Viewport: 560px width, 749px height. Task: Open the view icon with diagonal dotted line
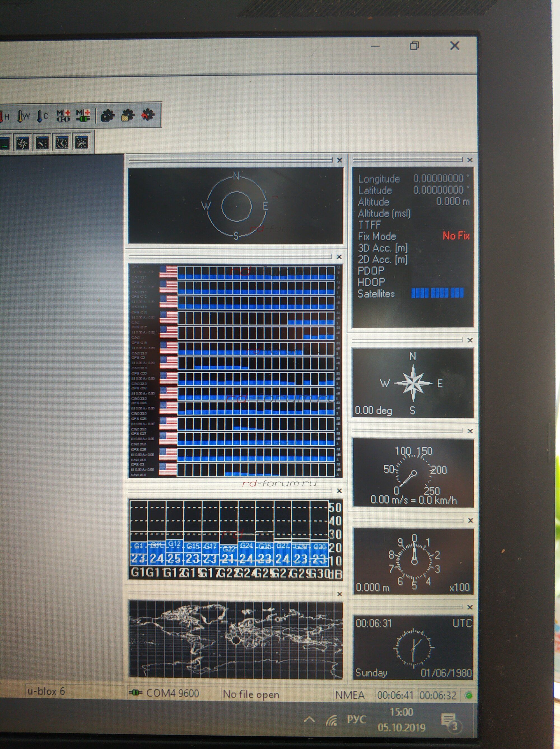pyautogui.click(x=42, y=143)
